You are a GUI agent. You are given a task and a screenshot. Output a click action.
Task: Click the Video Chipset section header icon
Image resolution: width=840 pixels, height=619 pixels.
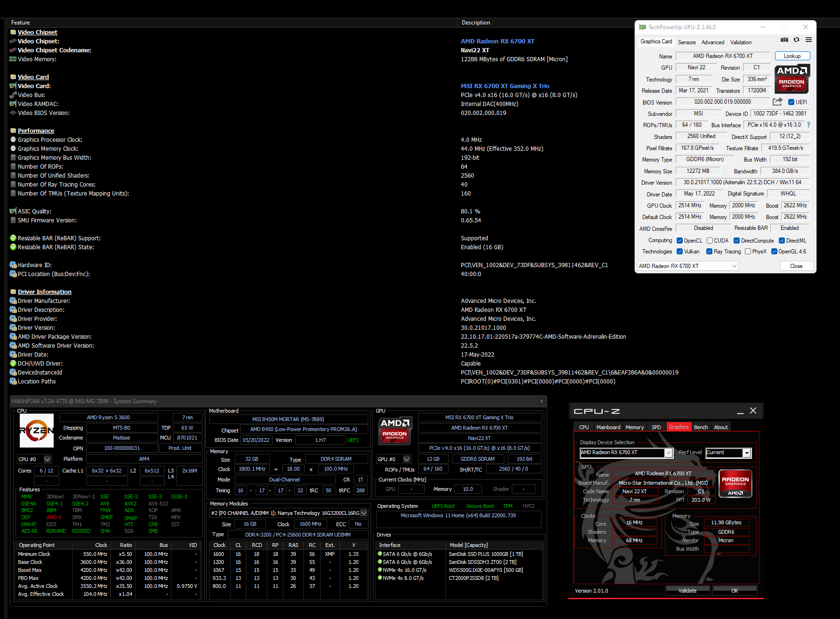[13, 32]
